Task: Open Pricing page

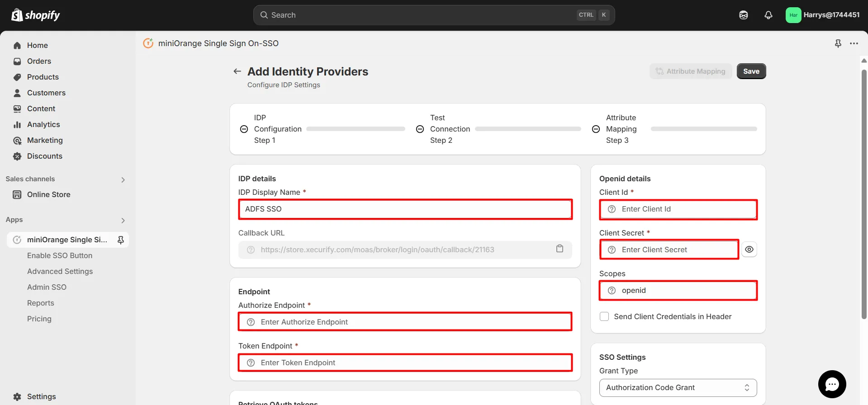Action: tap(39, 319)
